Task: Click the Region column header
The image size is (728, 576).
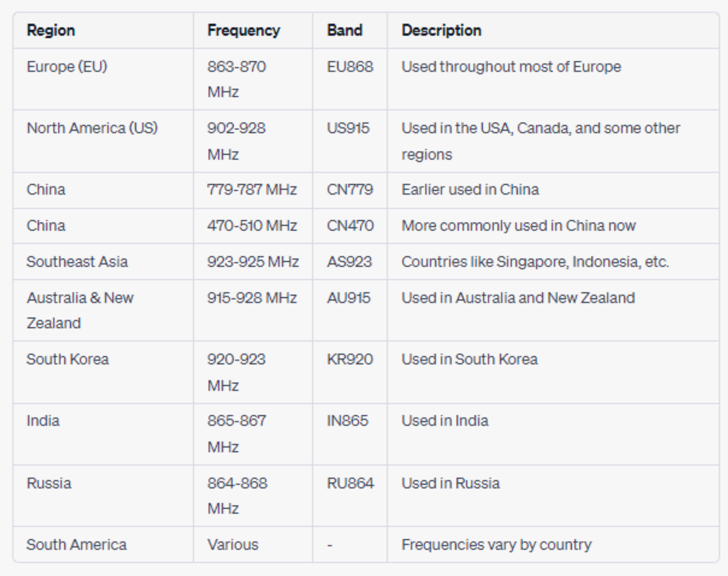Action: tap(51, 30)
